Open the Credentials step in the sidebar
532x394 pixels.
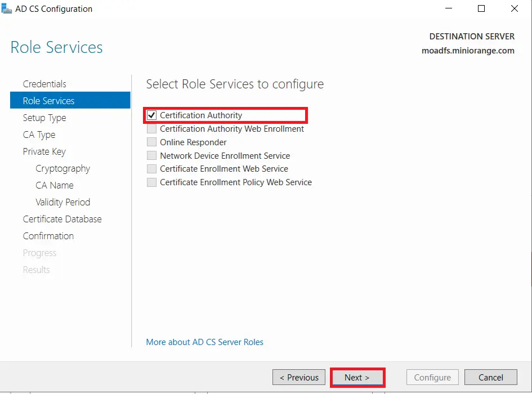tap(44, 84)
